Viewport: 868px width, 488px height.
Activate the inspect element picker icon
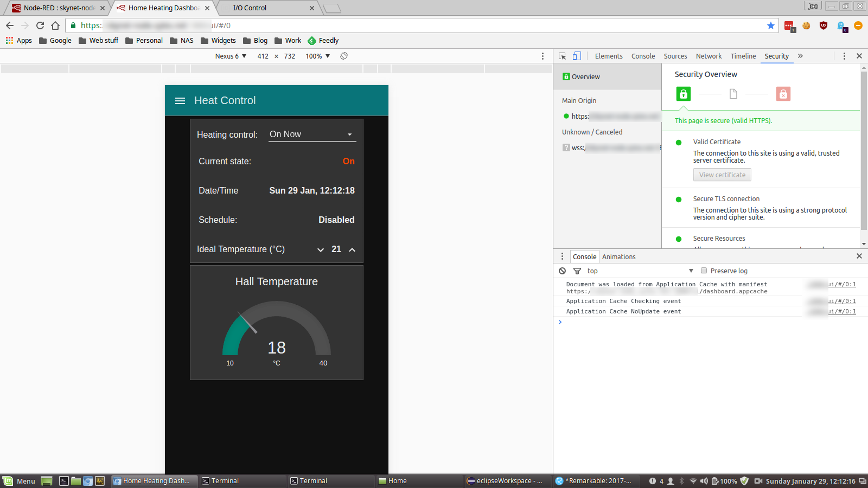[x=563, y=56]
